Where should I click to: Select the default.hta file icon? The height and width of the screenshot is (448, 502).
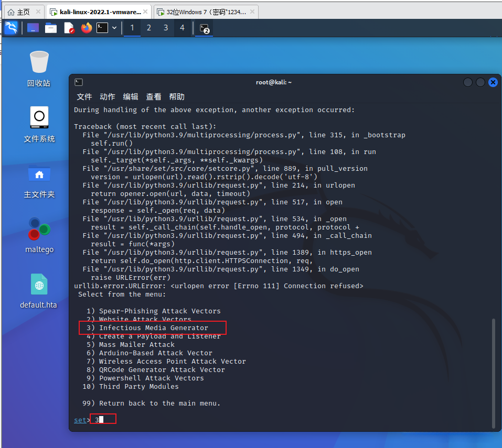point(38,291)
